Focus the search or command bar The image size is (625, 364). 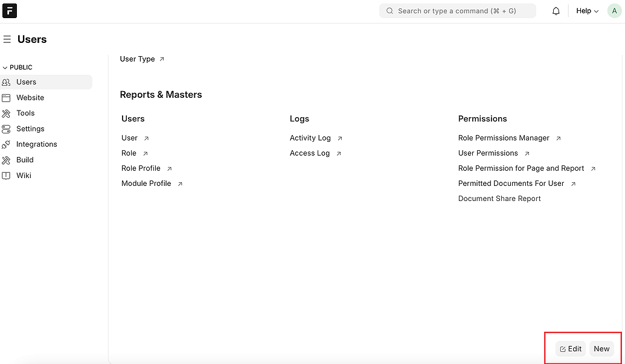pyautogui.click(x=457, y=11)
